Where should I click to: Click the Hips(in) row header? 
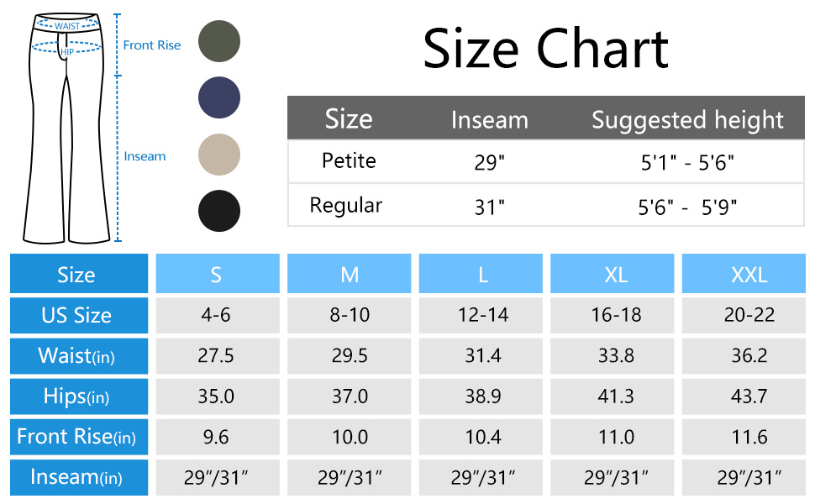pos(77,396)
